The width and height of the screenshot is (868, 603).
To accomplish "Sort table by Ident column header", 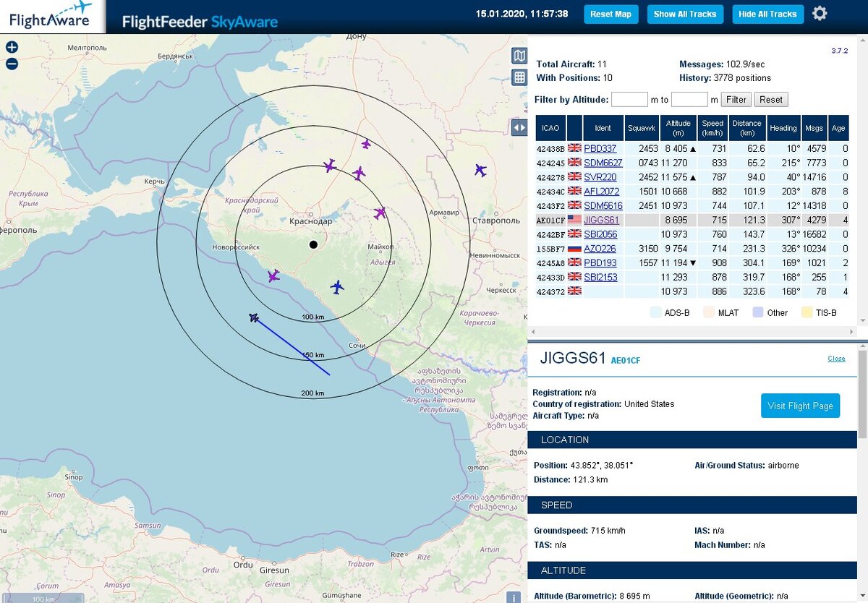I will [603, 128].
